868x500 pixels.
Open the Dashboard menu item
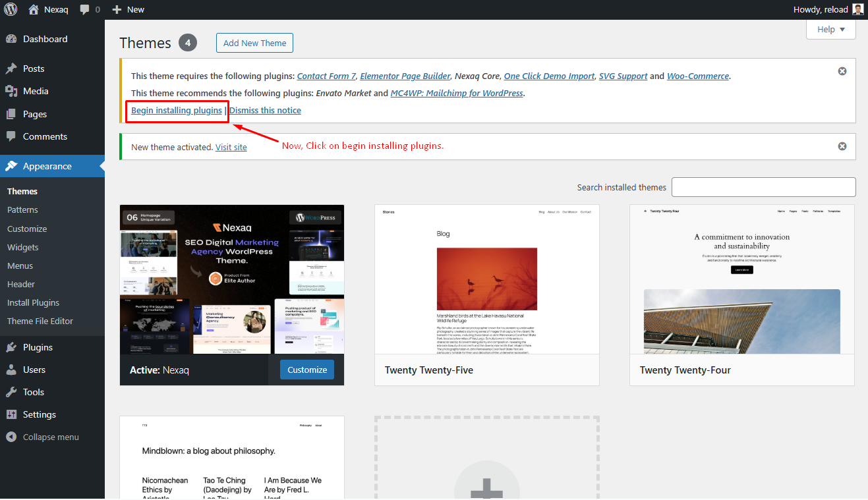pos(45,39)
